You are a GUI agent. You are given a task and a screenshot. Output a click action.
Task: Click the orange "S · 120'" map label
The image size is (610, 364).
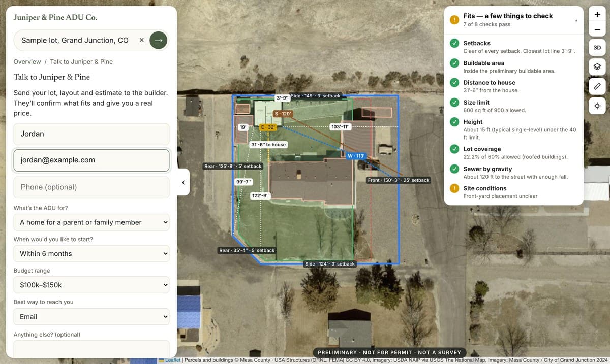283,114
